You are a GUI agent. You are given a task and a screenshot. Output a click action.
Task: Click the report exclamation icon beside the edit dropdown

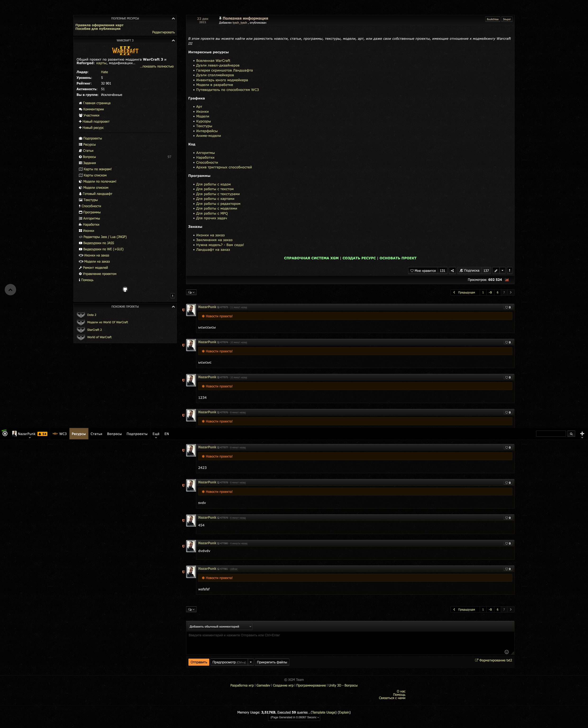(x=509, y=270)
